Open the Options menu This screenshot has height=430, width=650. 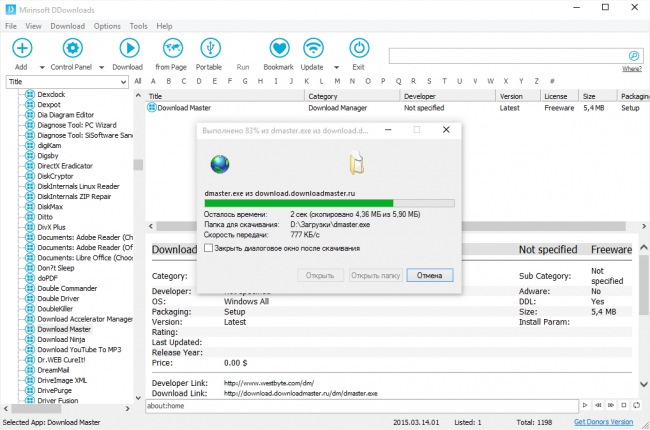pyautogui.click(x=107, y=26)
